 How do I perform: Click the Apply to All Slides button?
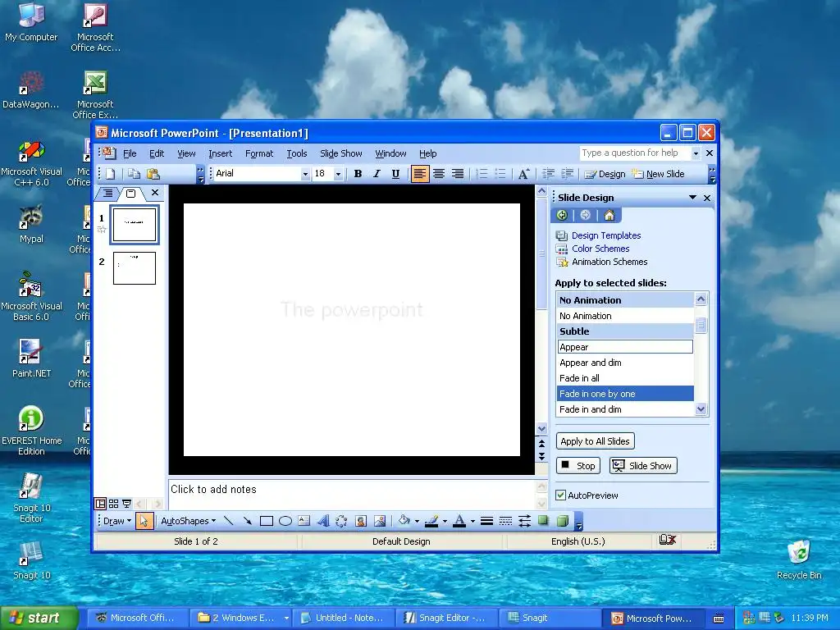coord(596,441)
